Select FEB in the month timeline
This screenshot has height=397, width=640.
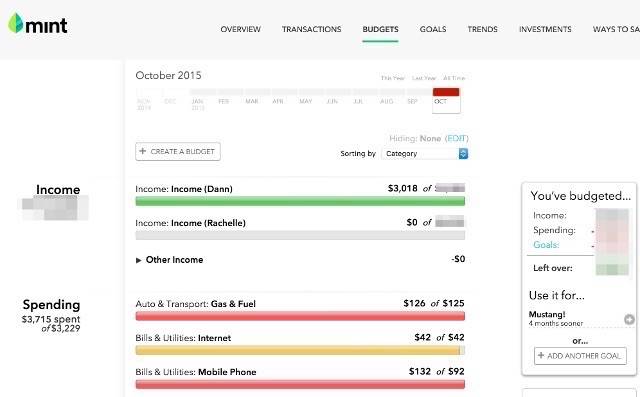point(224,101)
